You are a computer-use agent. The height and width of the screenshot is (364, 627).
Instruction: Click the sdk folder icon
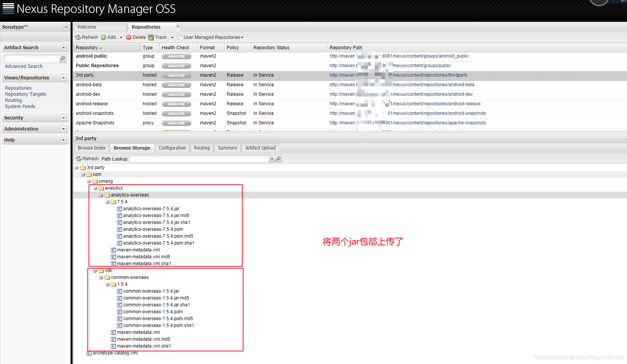pos(101,271)
